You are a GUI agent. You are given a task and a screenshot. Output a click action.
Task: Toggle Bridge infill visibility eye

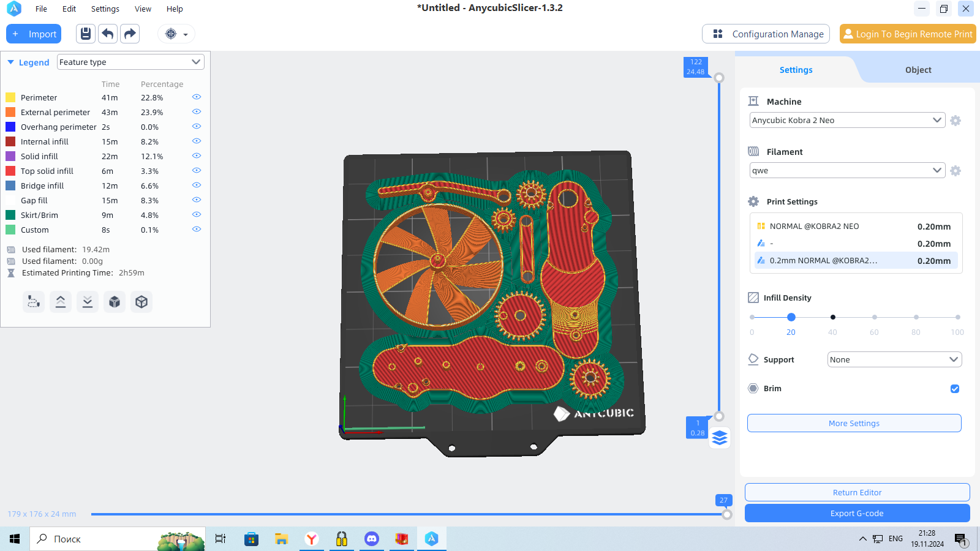coord(197,185)
